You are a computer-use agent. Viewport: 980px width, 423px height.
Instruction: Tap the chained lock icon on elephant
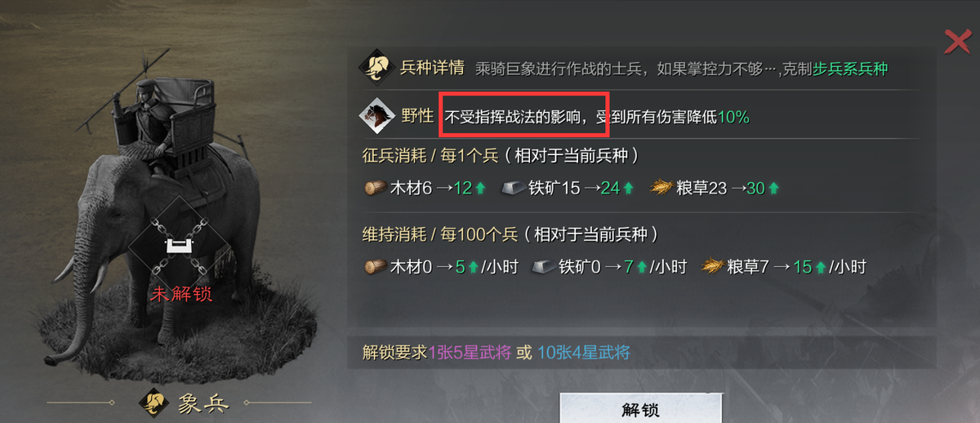click(180, 244)
